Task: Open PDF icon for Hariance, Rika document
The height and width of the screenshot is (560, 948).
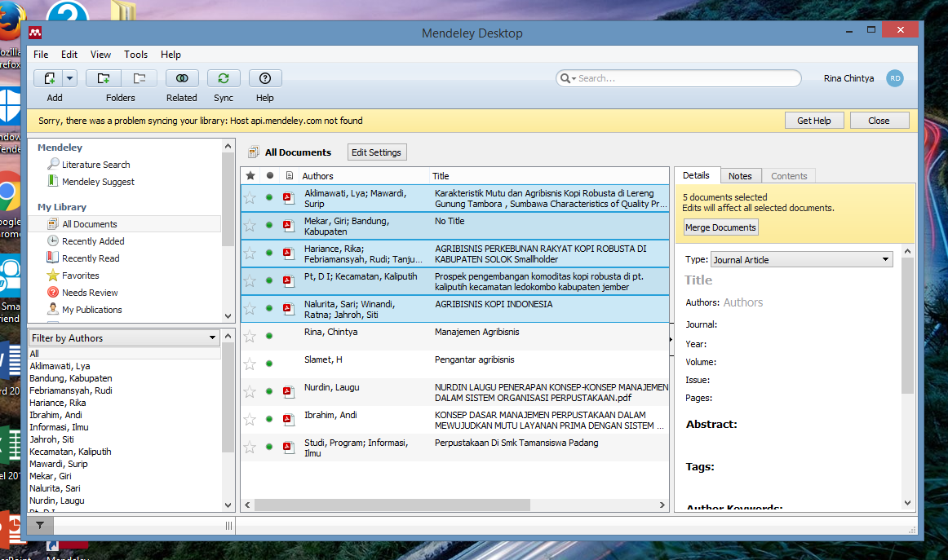Action: tap(288, 254)
